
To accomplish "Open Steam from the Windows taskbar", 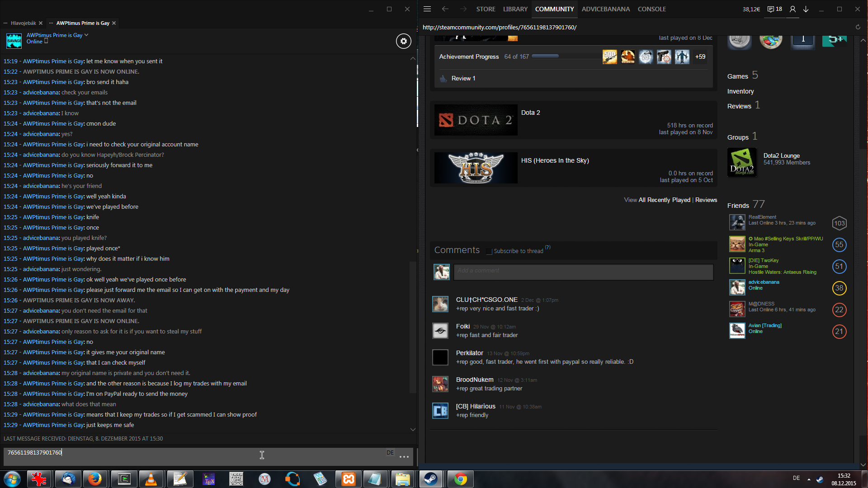I will coord(430,479).
